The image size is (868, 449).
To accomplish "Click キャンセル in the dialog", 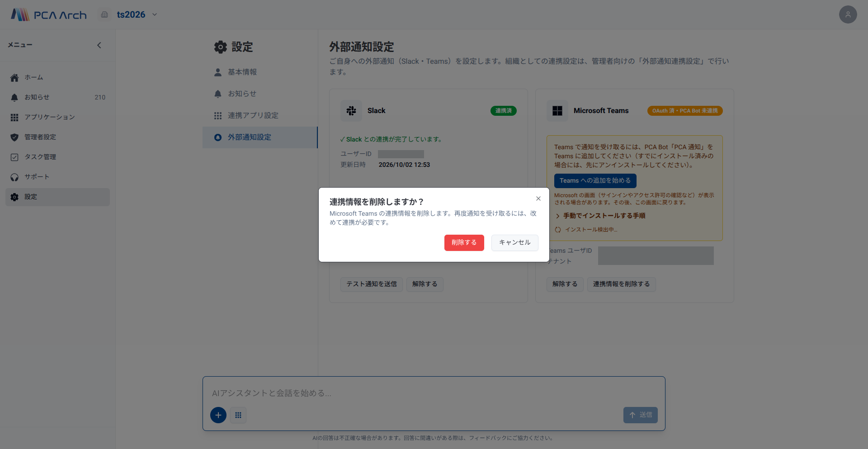I will click(514, 242).
